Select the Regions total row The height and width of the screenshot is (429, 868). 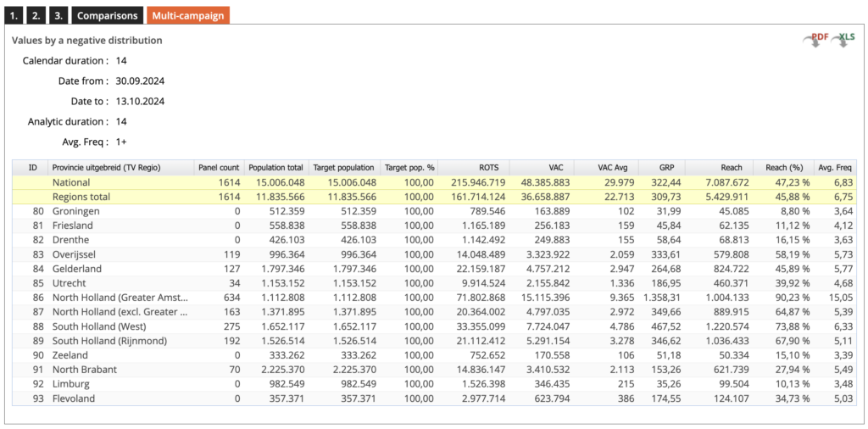click(83, 197)
